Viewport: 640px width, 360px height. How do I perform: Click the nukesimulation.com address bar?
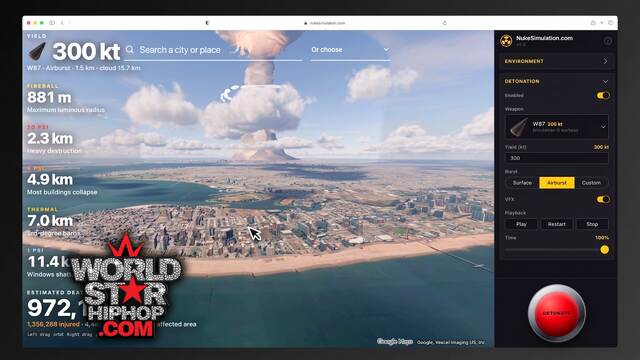coord(325,23)
